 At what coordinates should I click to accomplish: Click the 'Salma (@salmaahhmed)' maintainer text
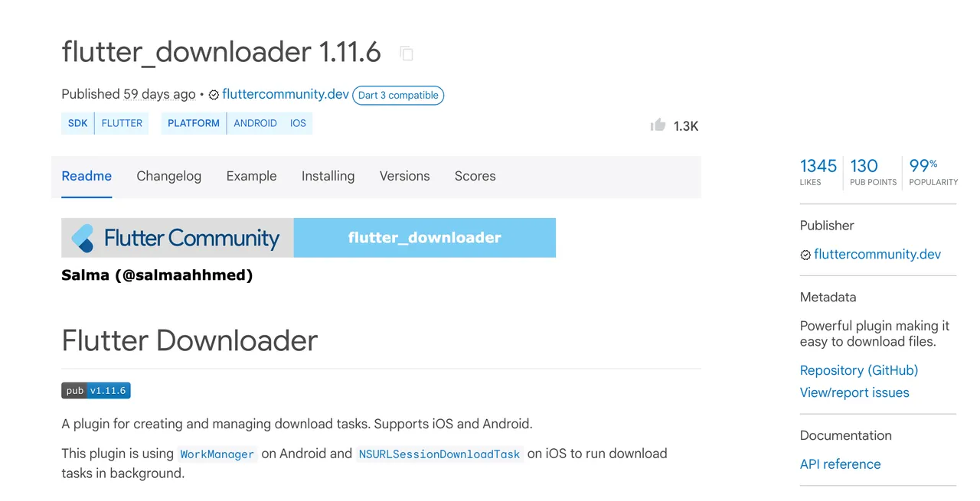click(x=157, y=275)
